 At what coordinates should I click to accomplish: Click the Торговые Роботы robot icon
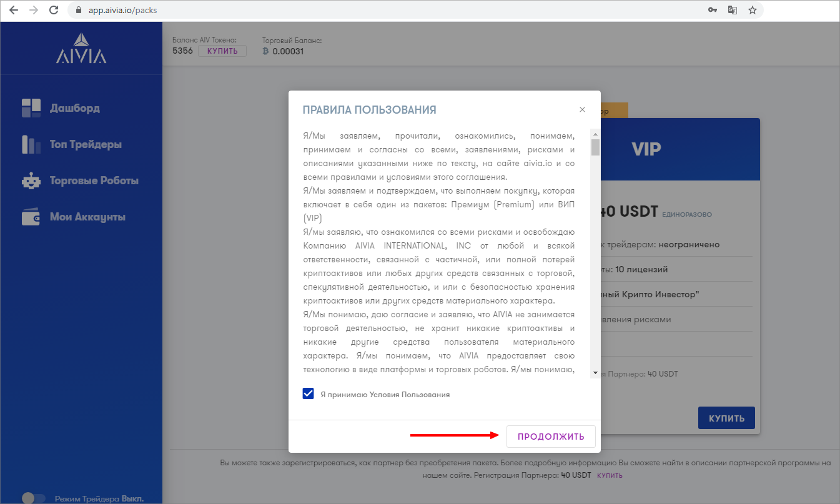pyautogui.click(x=31, y=180)
